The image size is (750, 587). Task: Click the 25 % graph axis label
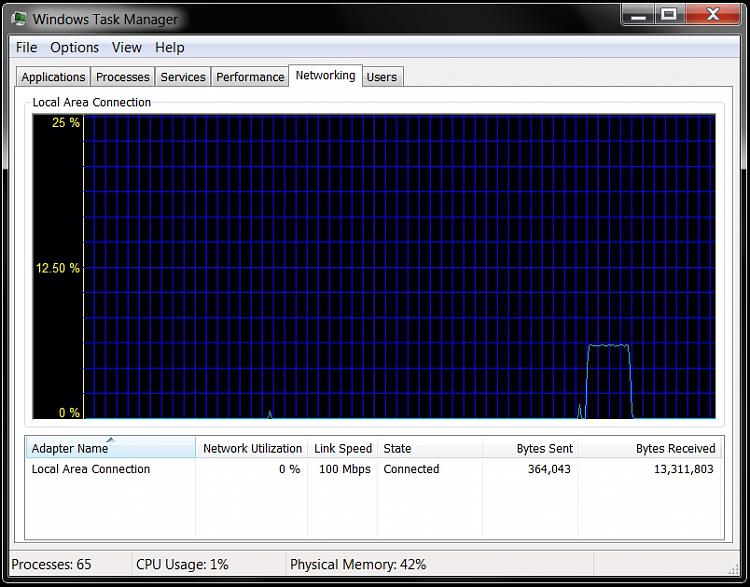point(66,122)
